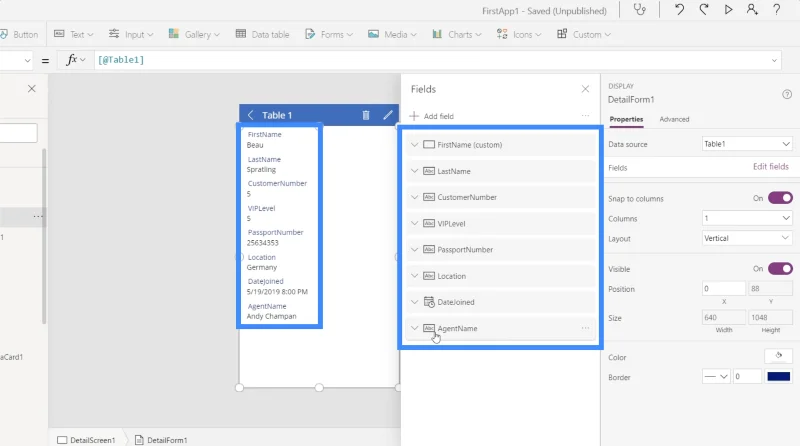800x446 pixels.
Task: Open the Custom insert menu
Action: 584,34
